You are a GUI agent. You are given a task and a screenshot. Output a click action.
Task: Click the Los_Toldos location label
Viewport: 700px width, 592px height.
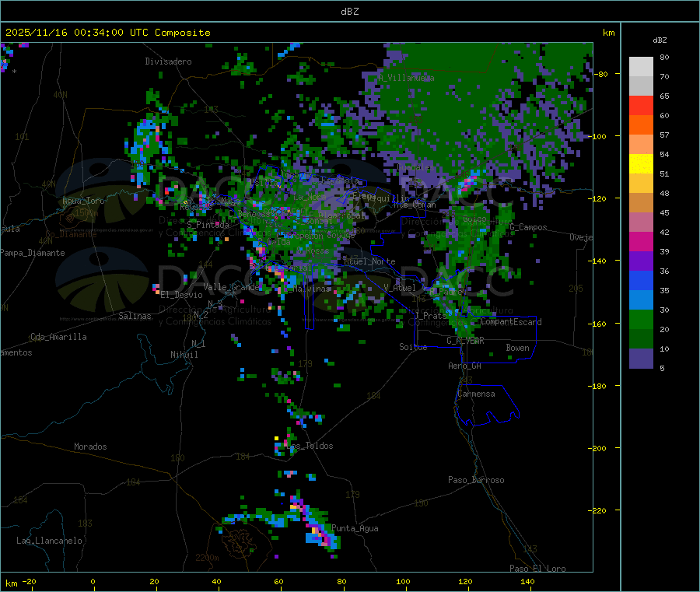click(310, 446)
